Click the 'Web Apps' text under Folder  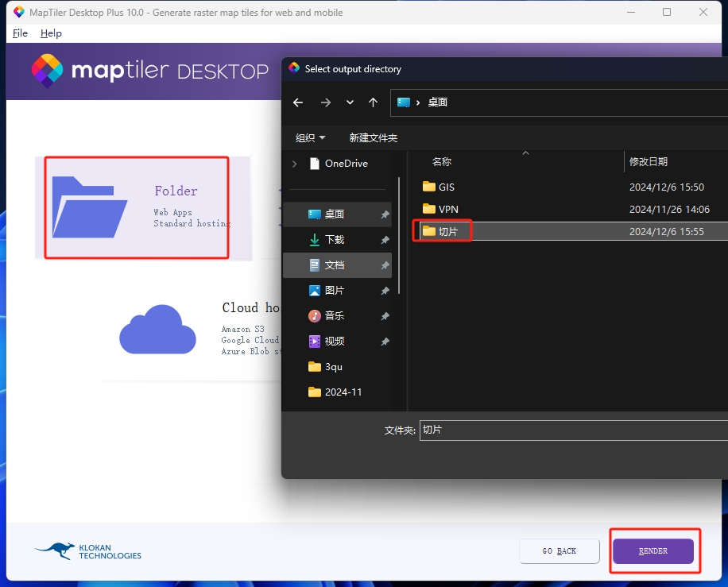172,212
